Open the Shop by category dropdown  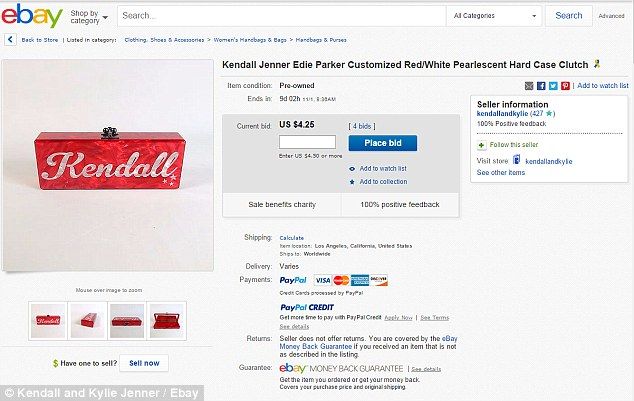(89, 17)
